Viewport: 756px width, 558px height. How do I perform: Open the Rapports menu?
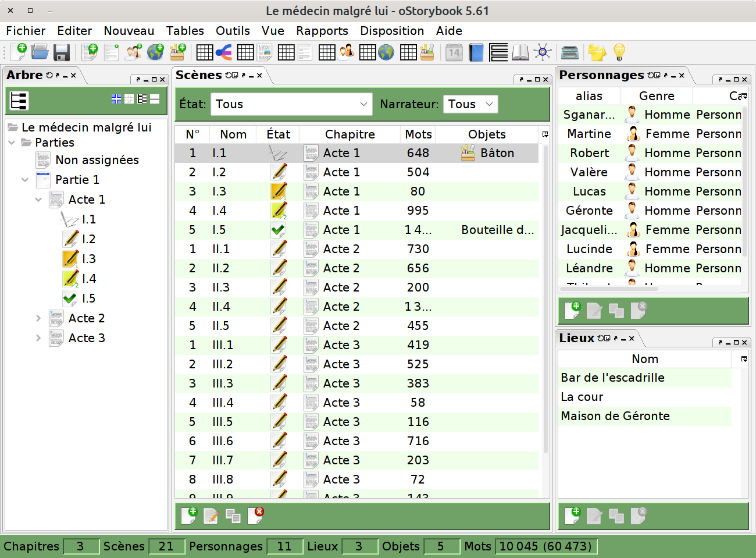click(322, 31)
